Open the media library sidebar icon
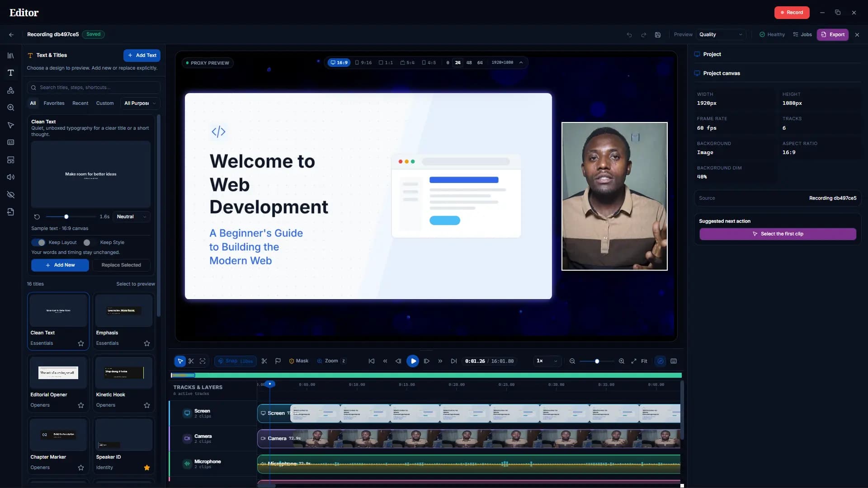Viewport: 868px width, 488px height. pos(10,56)
